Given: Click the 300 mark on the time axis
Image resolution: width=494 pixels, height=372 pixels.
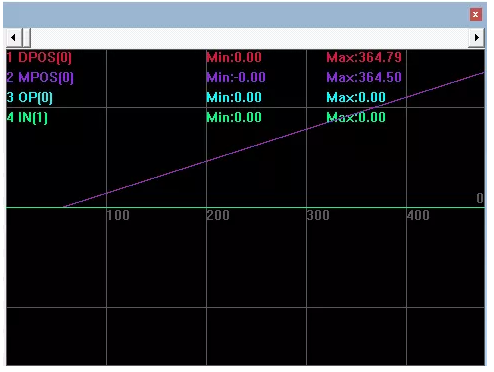Looking at the screenshot, I should click(x=318, y=216).
